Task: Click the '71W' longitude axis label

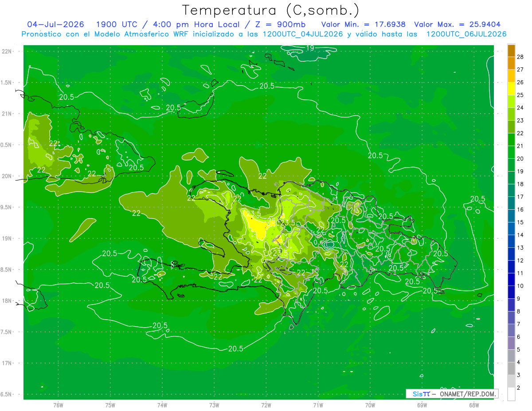Action: (x=318, y=405)
